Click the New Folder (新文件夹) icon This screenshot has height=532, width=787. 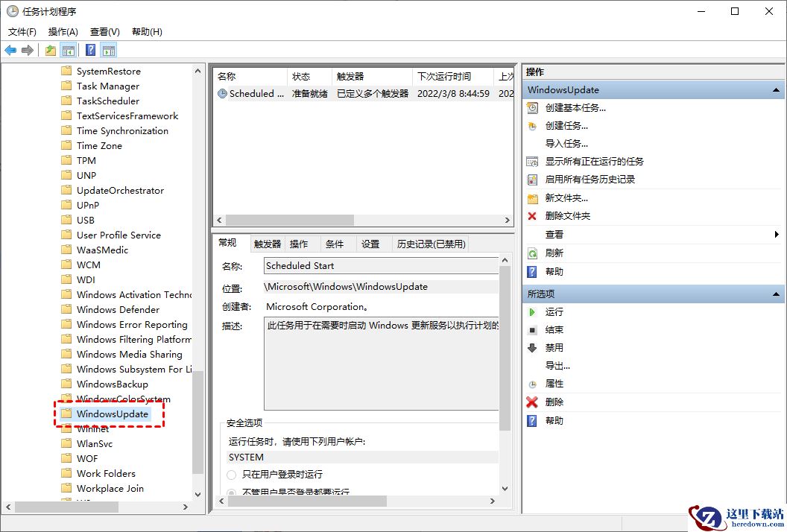coord(533,198)
